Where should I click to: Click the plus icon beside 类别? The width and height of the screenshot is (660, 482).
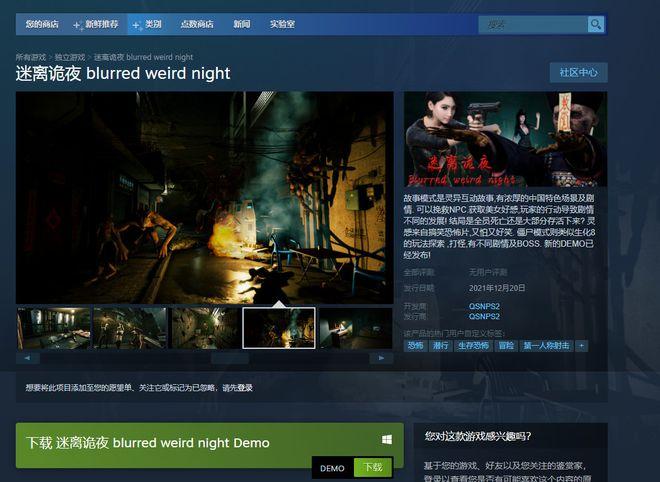(136, 25)
